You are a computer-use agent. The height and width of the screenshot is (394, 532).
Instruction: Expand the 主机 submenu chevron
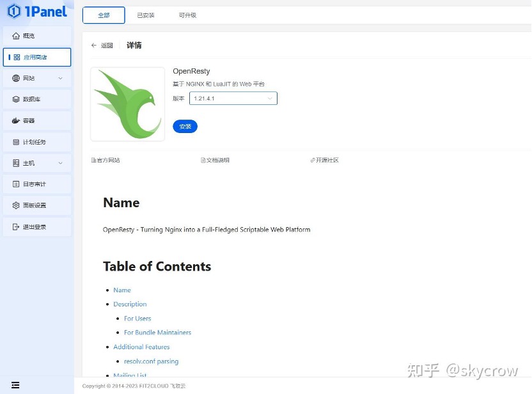(60, 163)
